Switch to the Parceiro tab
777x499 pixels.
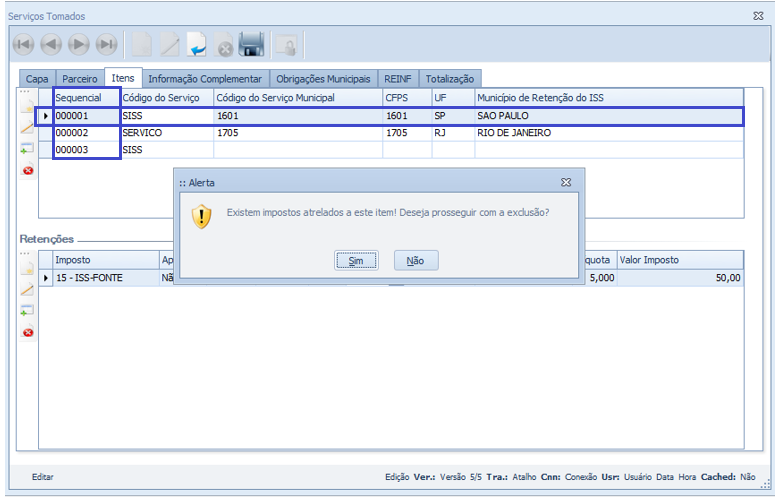point(80,79)
